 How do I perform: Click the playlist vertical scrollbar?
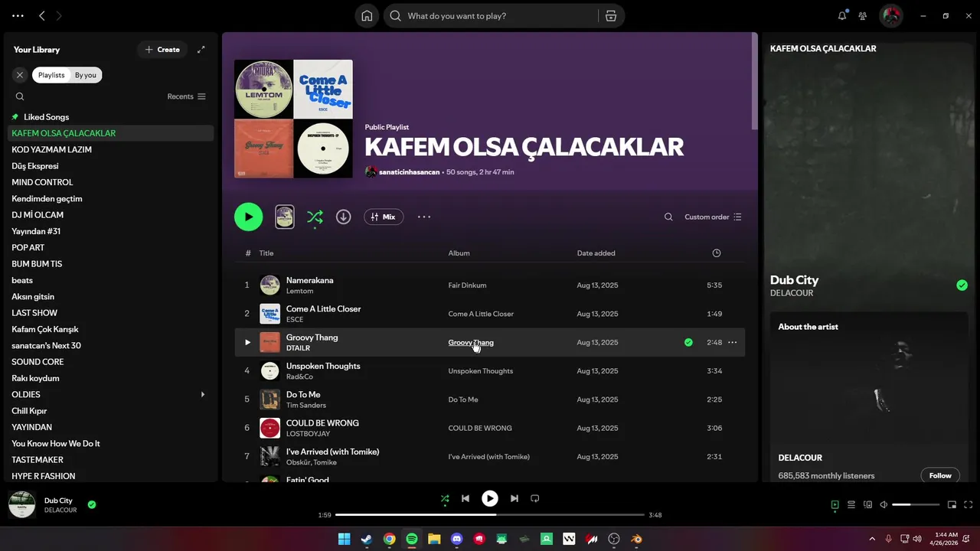(x=754, y=81)
